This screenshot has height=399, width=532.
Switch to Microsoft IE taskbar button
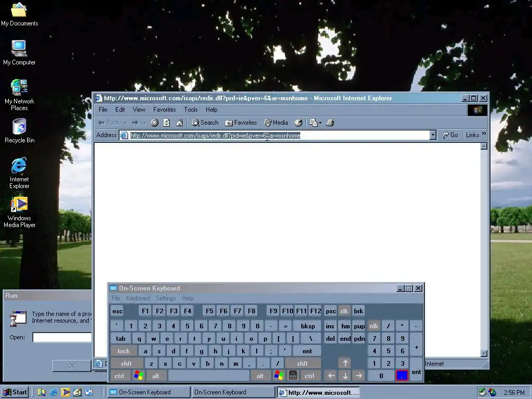click(x=318, y=392)
